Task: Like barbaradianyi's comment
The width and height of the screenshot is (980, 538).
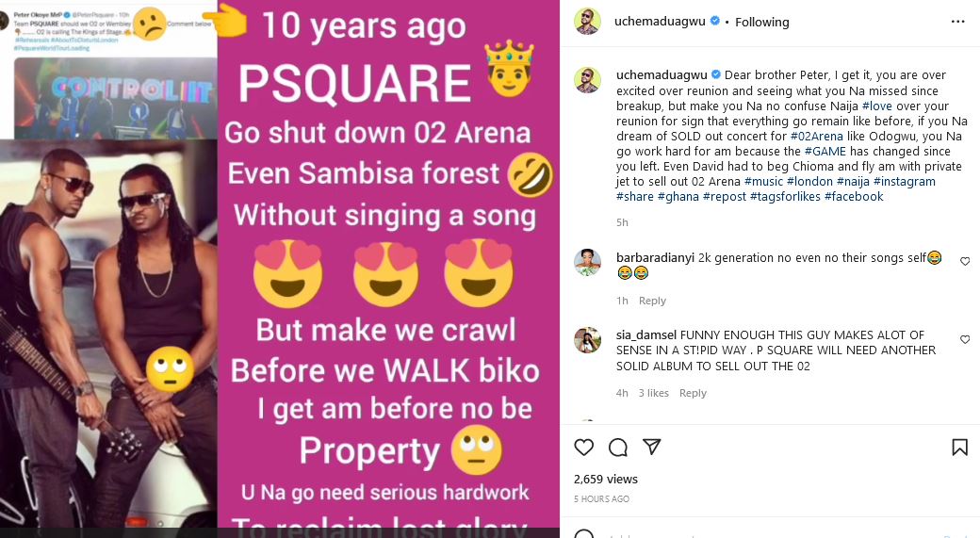Action: coord(965,261)
